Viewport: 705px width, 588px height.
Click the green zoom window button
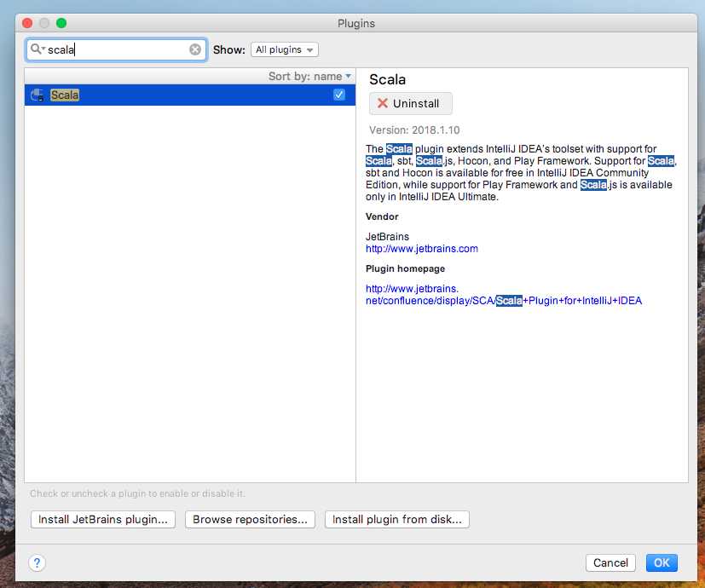61,23
